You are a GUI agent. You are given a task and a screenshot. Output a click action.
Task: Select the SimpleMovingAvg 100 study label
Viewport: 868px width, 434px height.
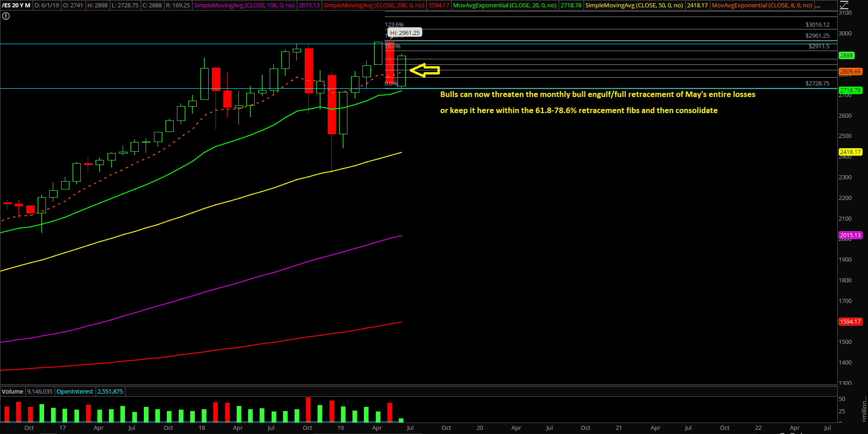[244, 6]
